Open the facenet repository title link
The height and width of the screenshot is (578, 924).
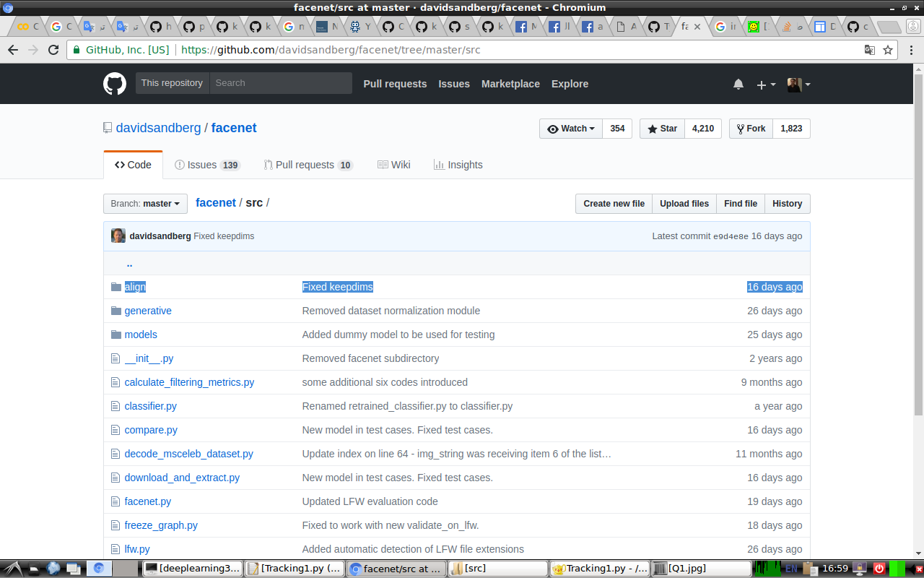point(234,128)
